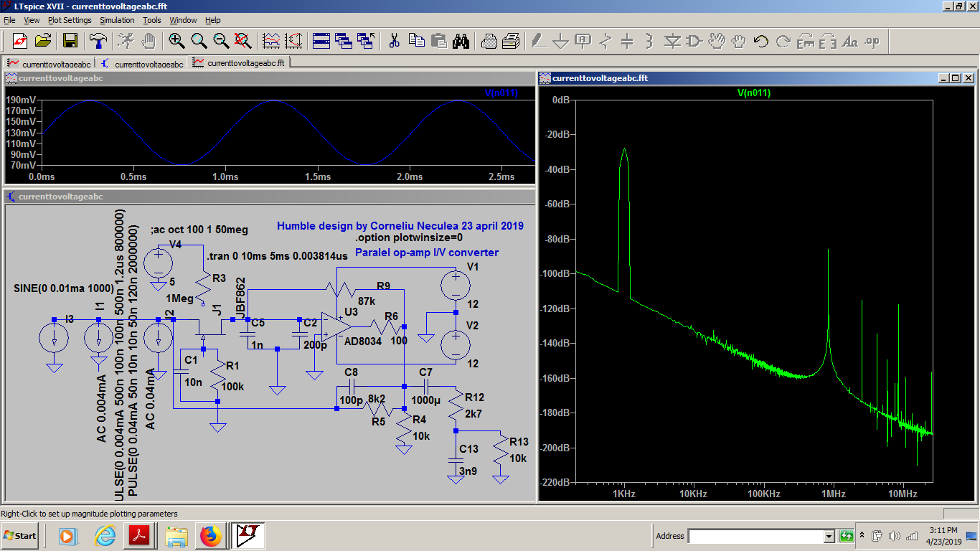Click the Tile Windows toolbar icon
This screenshot has width=980, height=551.
[321, 41]
